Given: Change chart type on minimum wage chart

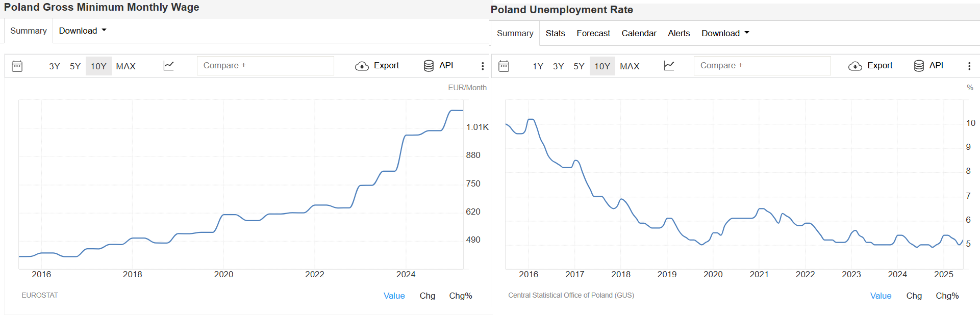Looking at the screenshot, I should pyautogui.click(x=169, y=66).
